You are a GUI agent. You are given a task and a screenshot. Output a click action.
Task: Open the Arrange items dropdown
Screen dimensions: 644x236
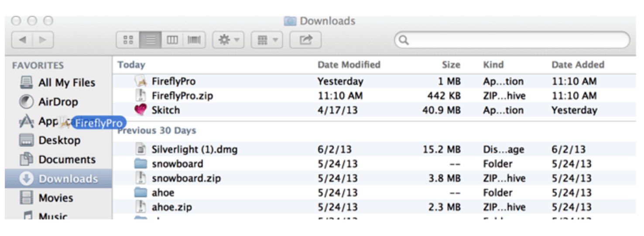[267, 40]
